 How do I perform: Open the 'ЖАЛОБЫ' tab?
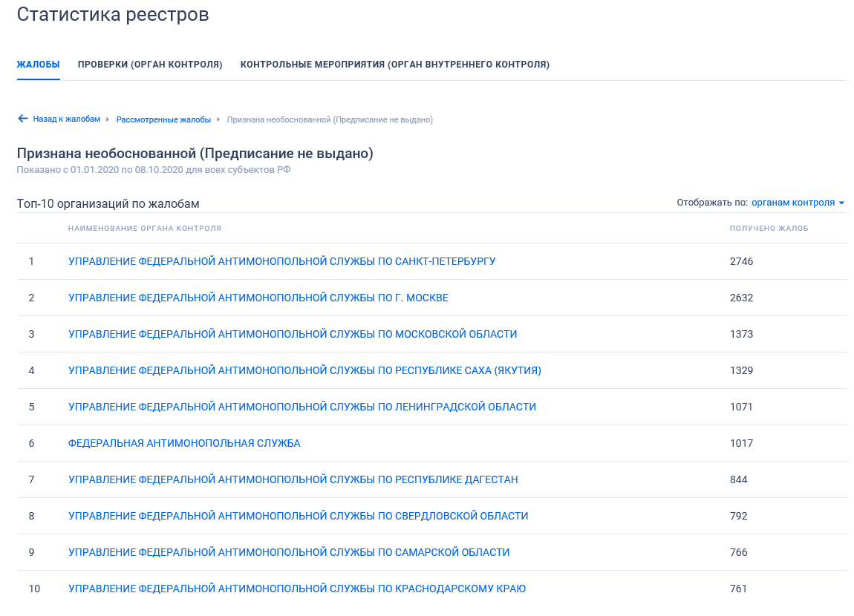click(x=38, y=65)
